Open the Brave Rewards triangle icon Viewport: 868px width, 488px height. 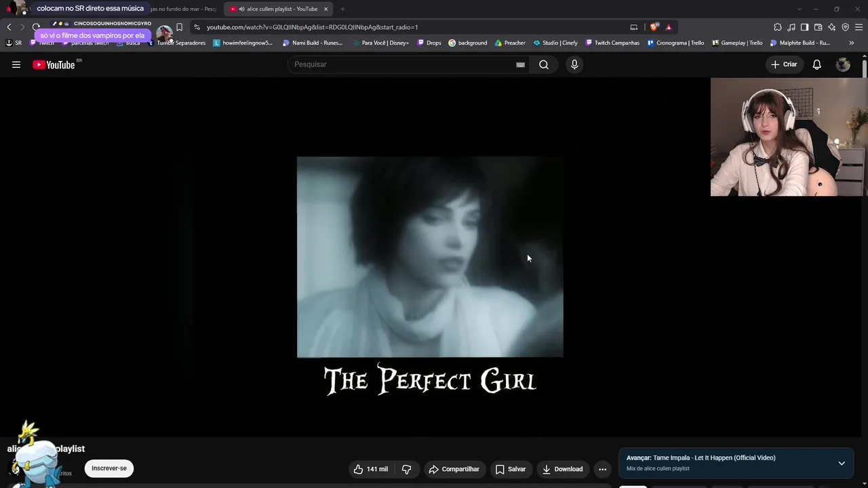(x=669, y=27)
